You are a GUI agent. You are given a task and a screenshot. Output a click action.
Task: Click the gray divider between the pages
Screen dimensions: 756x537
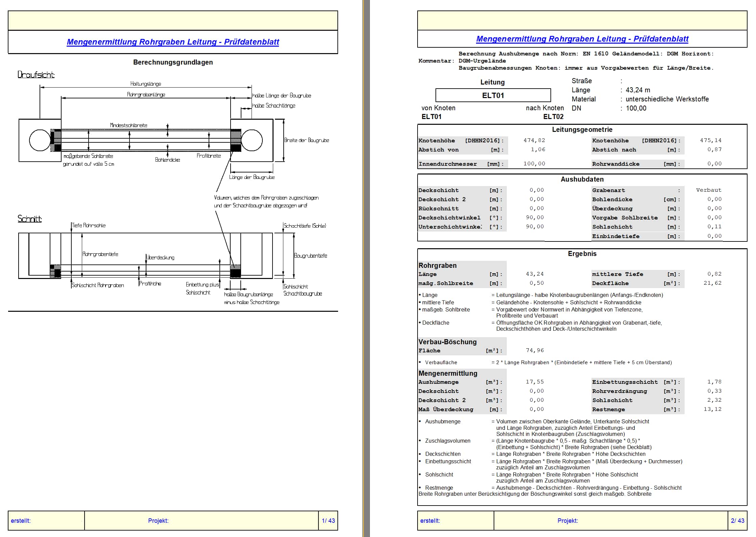click(x=366, y=268)
